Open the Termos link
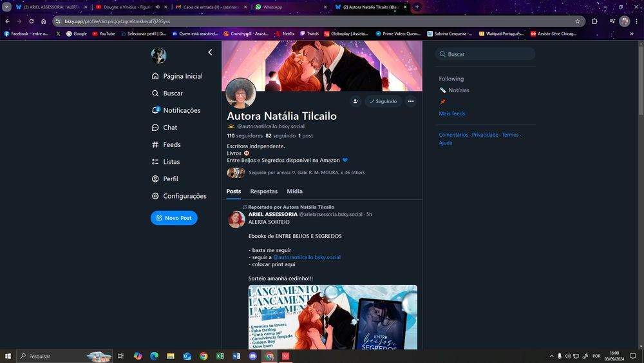This screenshot has height=363, width=644. [x=510, y=135]
